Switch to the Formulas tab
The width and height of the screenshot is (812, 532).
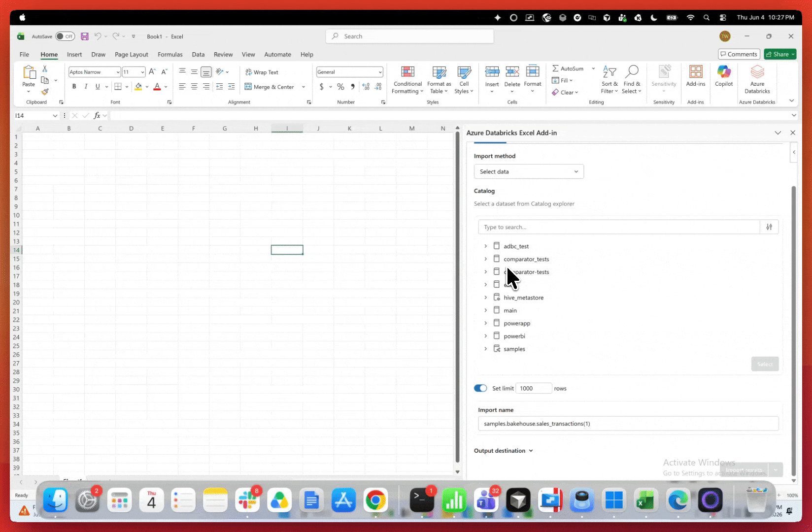(170, 54)
